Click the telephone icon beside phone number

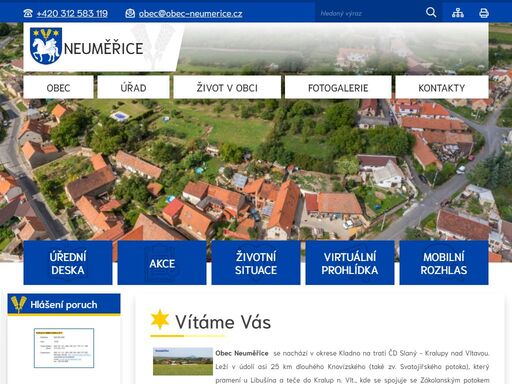tap(28, 13)
